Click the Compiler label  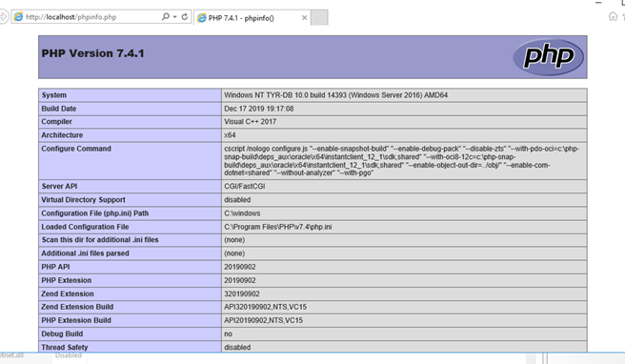[56, 122]
